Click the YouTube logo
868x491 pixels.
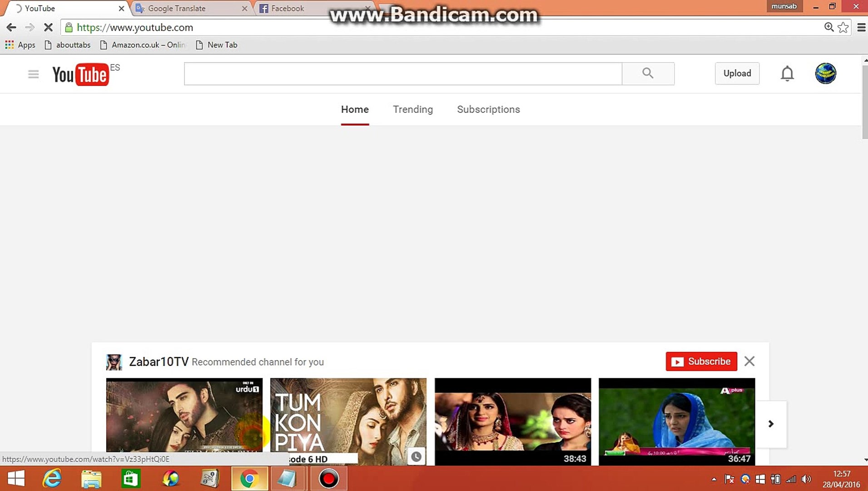coord(81,75)
